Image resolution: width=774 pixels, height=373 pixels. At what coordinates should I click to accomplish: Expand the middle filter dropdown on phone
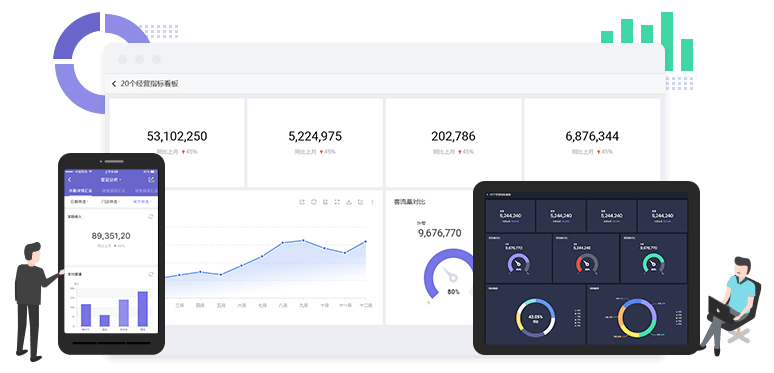[x=110, y=201]
